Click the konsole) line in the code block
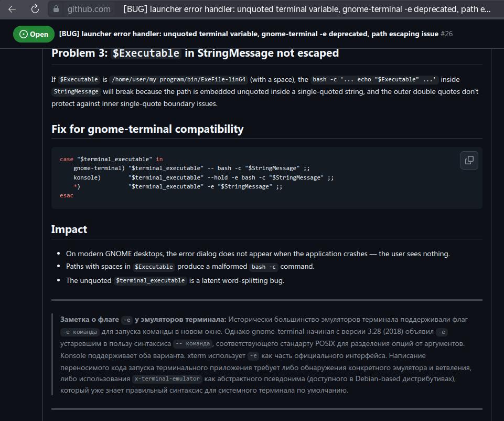The image size is (504, 421). (203, 177)
